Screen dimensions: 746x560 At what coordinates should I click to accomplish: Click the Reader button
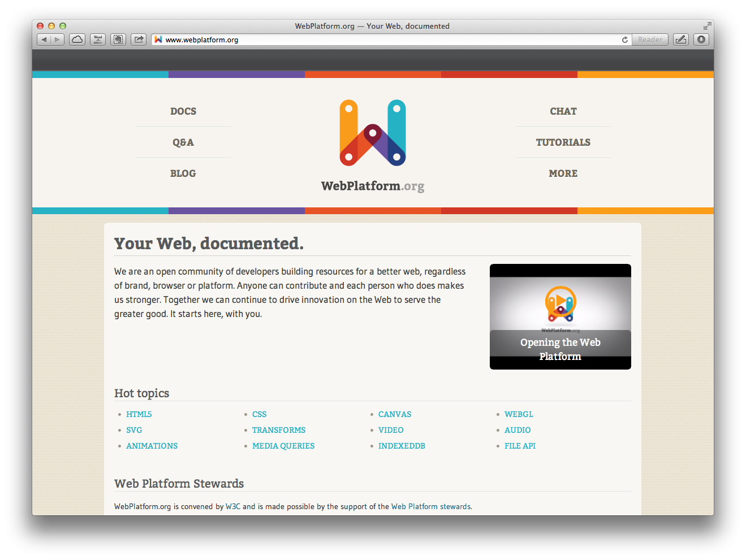[650, 40]
